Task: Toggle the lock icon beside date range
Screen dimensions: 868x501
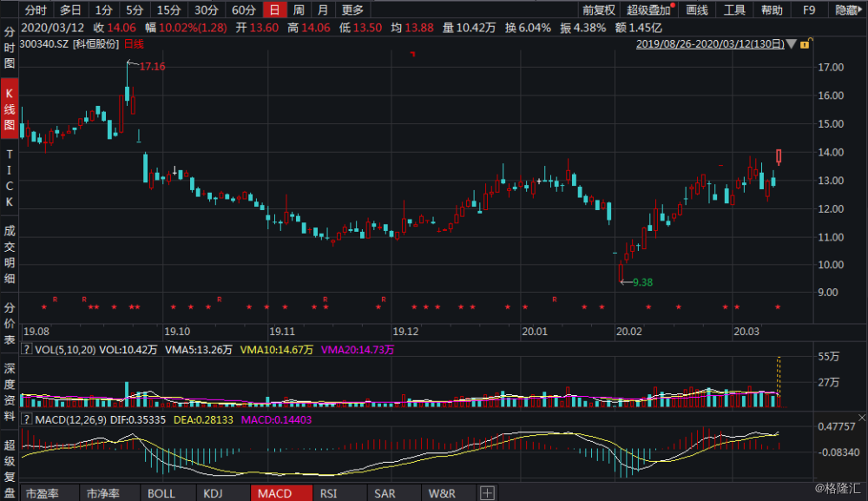Action: click(x=805, y=43)
